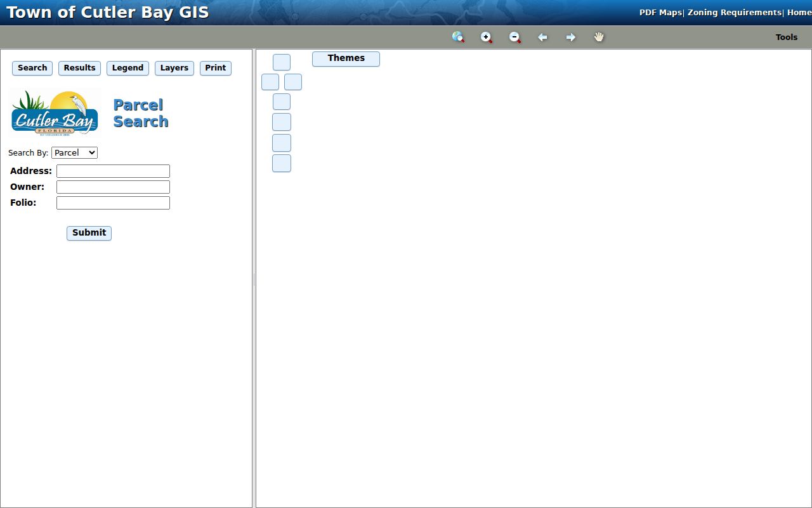The height and width of the screenshot is (508, 812).
Task: Click into the Owner text field
Action: point(113,187)
